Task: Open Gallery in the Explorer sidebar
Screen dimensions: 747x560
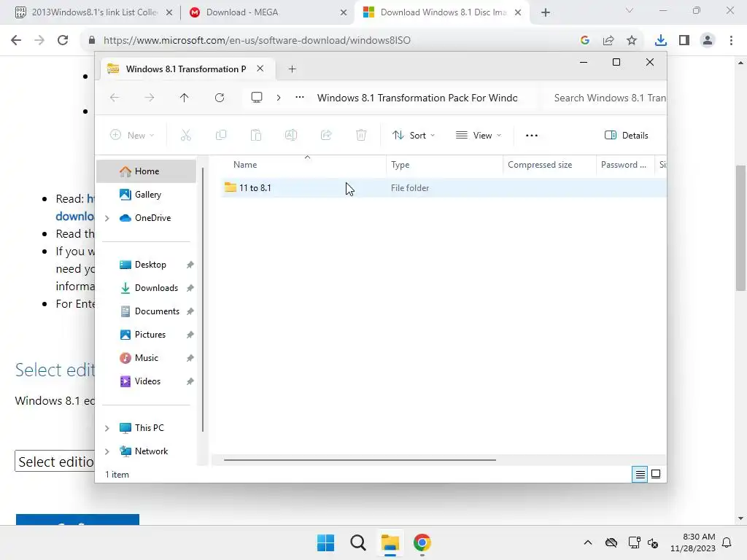Action: coord(146,195)
